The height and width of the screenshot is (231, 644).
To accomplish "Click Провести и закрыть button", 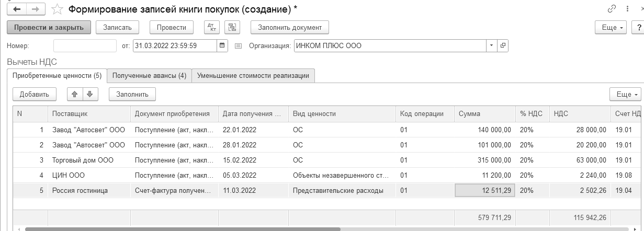I will (49, 27).
